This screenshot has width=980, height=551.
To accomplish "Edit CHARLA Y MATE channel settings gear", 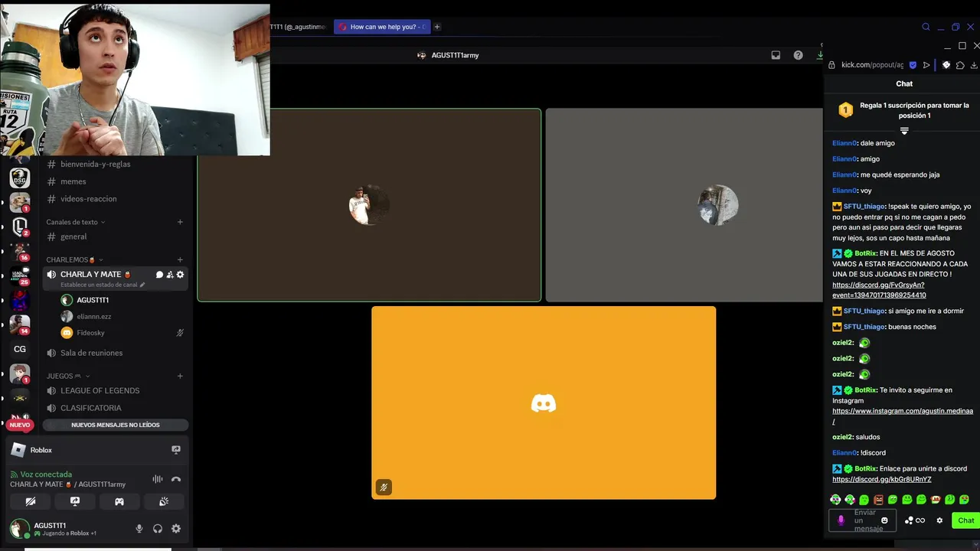I will [181, 275].
